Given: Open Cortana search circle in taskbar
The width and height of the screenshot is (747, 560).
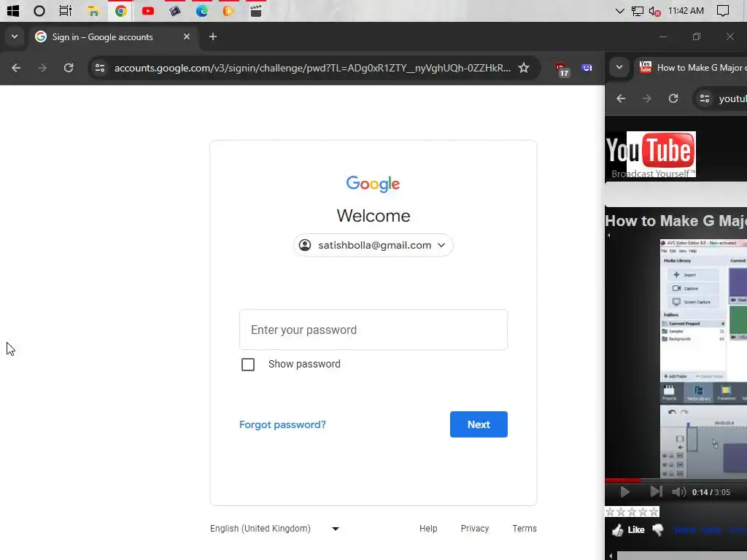Looking at the screenshot, I should coord(39,10).
